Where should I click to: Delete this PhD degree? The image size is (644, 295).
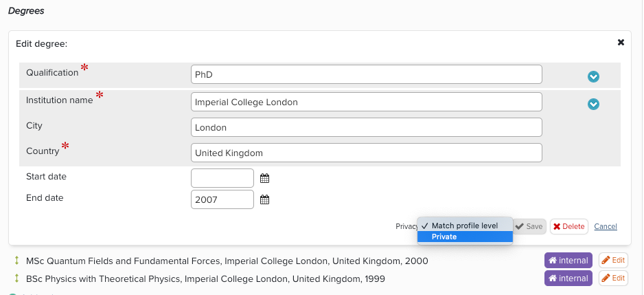click(x=568, y=226)
